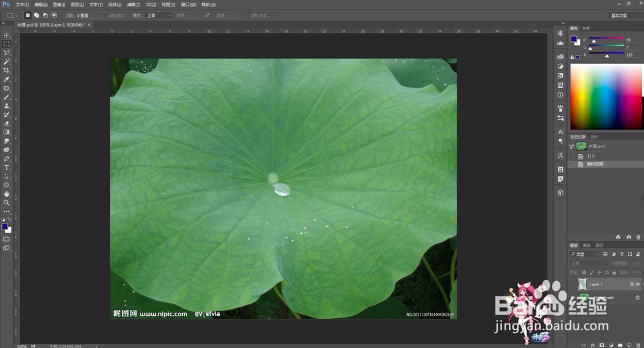Viewport: 644px width, 348px height.
Task: Open 图像(I) menu
Action: coord(59,5)
